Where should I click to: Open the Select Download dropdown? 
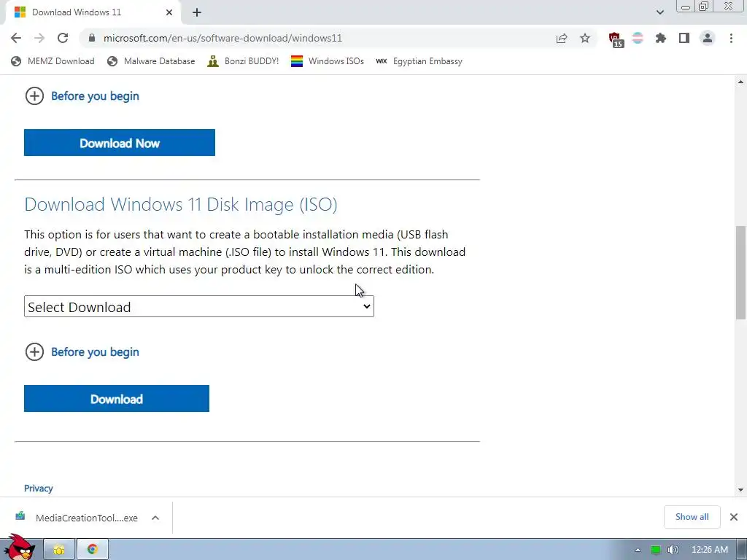(199, 307)
